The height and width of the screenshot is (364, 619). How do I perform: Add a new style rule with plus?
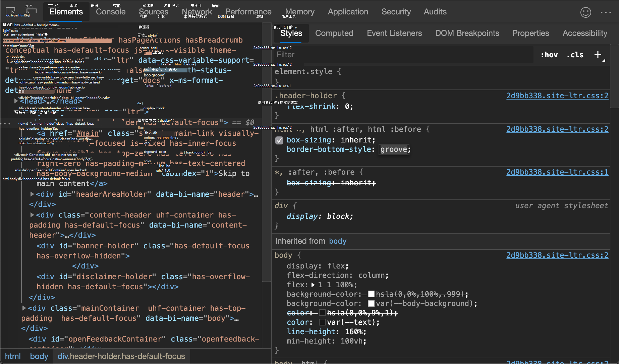598,55
